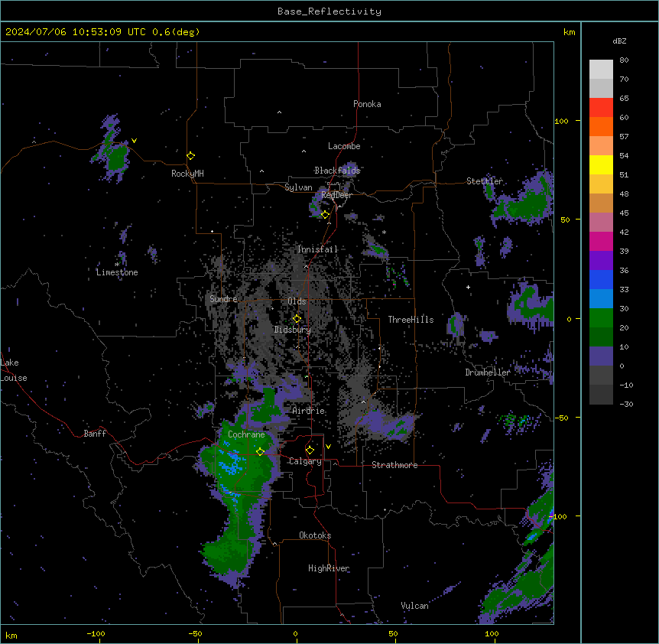Select the km unit label under the map
The width and height of the screenshot is (659, 644).
[11, 635]
